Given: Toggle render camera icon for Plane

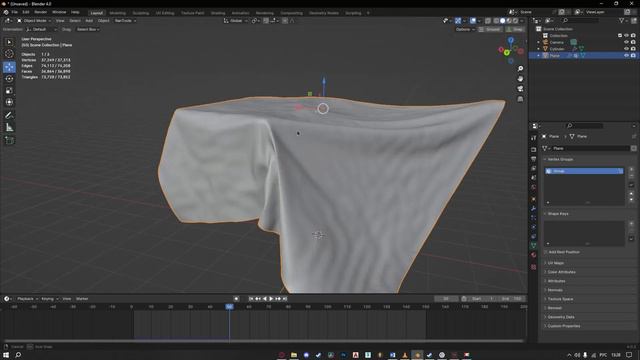Looking at the screenshot, I should click(x=633, y=55).
